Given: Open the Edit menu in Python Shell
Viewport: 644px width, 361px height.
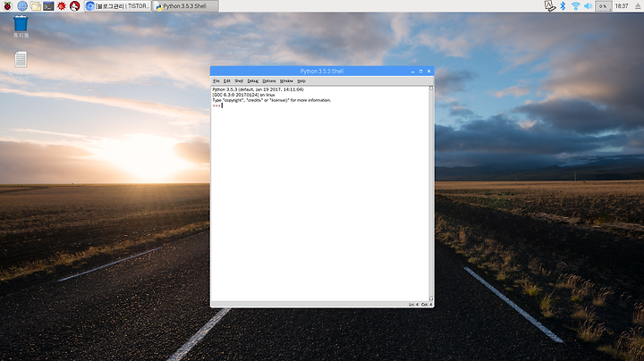Looking at the screenshot, I should pyautogui.click(x=226, y=81).
